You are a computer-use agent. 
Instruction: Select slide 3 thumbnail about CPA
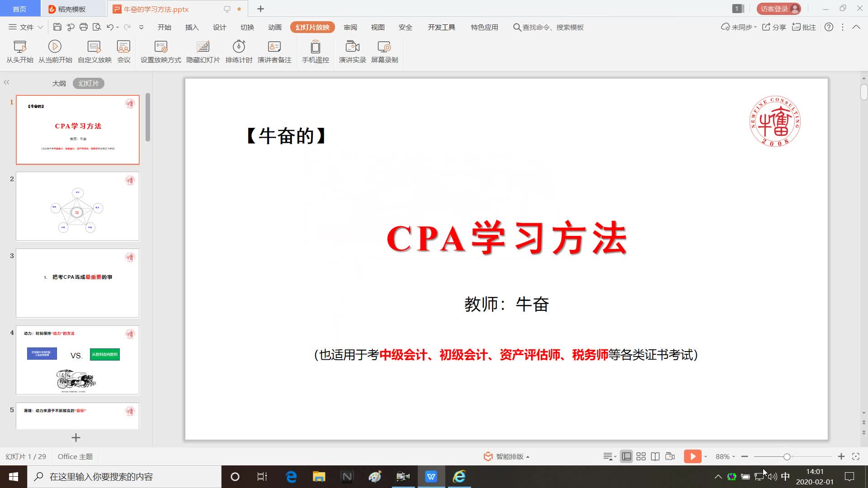78,283
